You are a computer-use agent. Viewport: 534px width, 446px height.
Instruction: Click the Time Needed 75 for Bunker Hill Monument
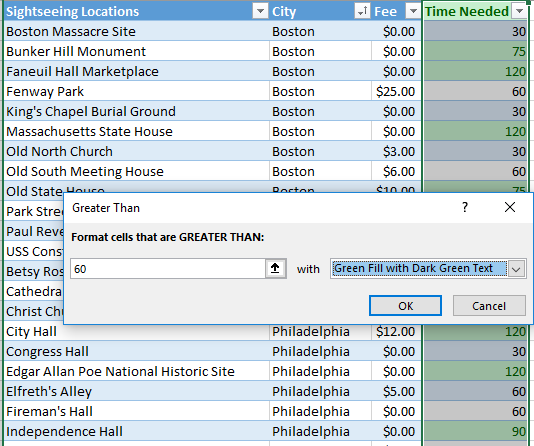coord(475,51)
